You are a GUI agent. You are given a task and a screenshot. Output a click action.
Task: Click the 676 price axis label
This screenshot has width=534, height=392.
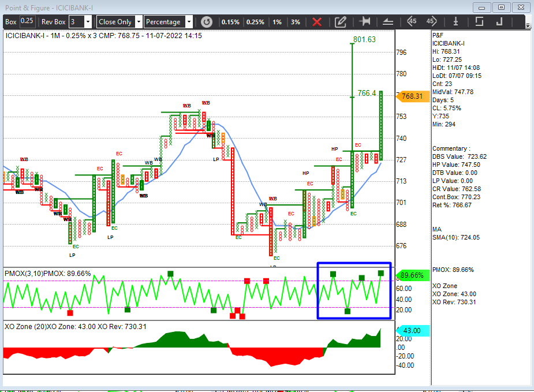pyautogui.click(x=401, y=246)
